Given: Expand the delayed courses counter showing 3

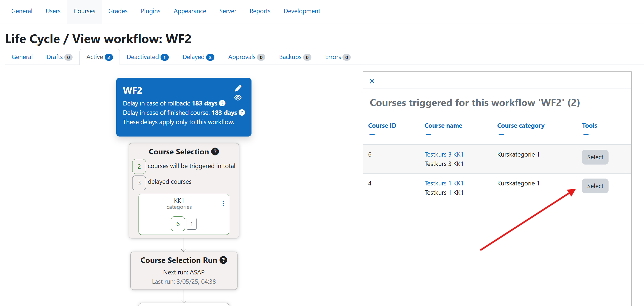Looking at the screenshot, I should point(139,183).
